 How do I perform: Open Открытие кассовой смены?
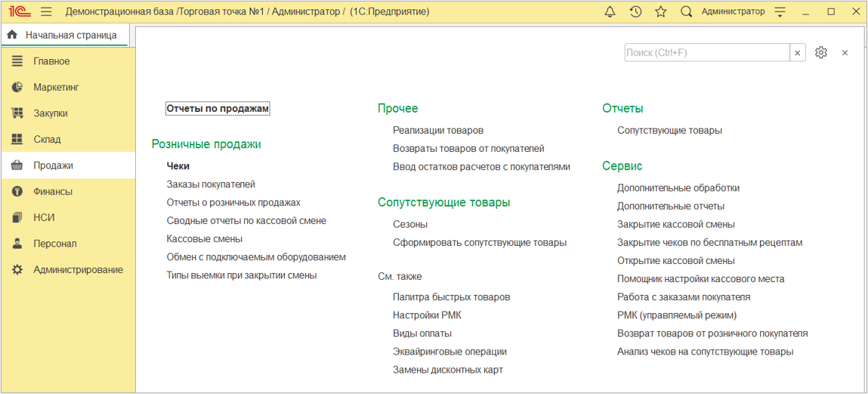point(676,260)
